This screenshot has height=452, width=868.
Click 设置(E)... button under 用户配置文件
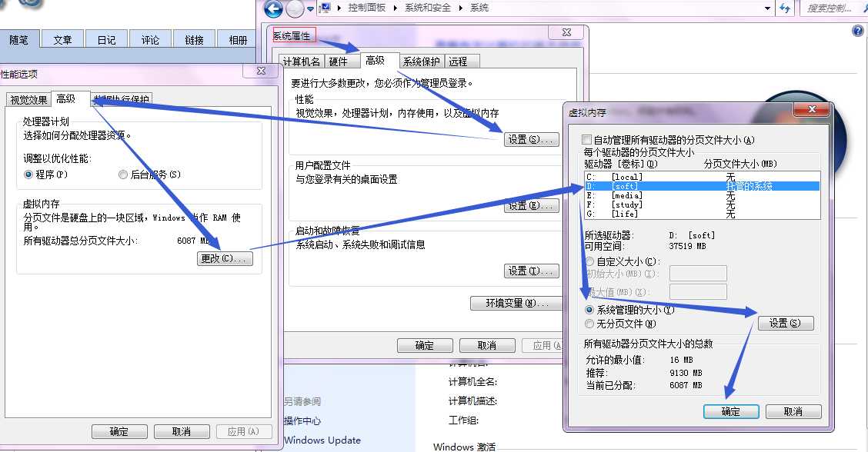point(532,206)
